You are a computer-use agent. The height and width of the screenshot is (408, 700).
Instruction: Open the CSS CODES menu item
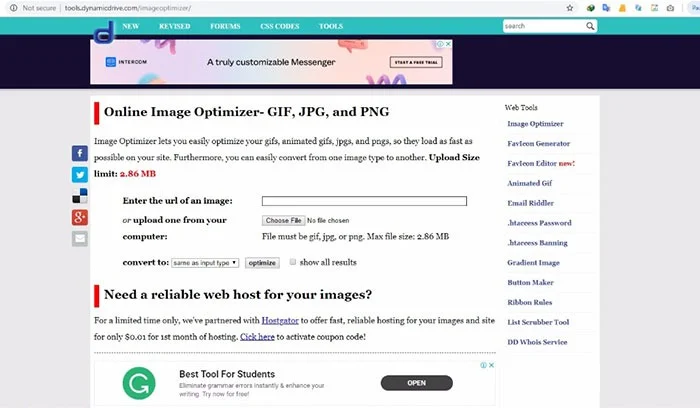[x=279, y=26]
